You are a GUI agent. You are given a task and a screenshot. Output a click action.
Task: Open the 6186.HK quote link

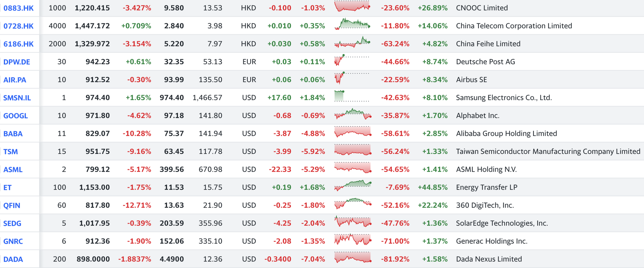pos(19,44)
